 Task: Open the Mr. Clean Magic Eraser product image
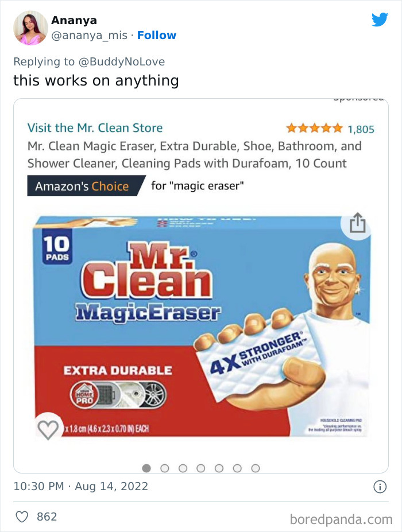coord(202,328)
